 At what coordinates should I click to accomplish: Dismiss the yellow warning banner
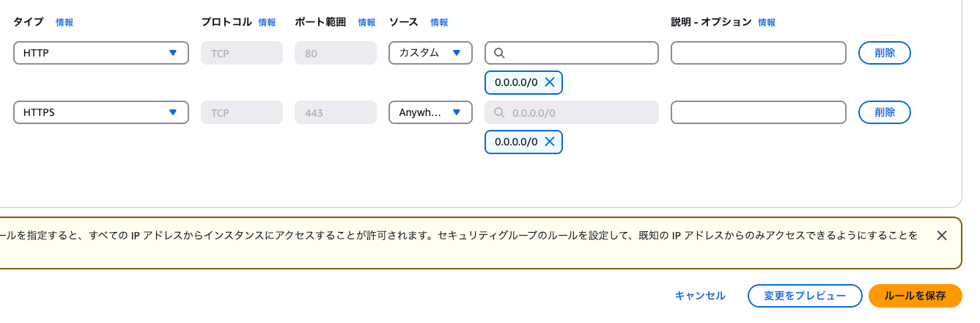pos(942,236)
